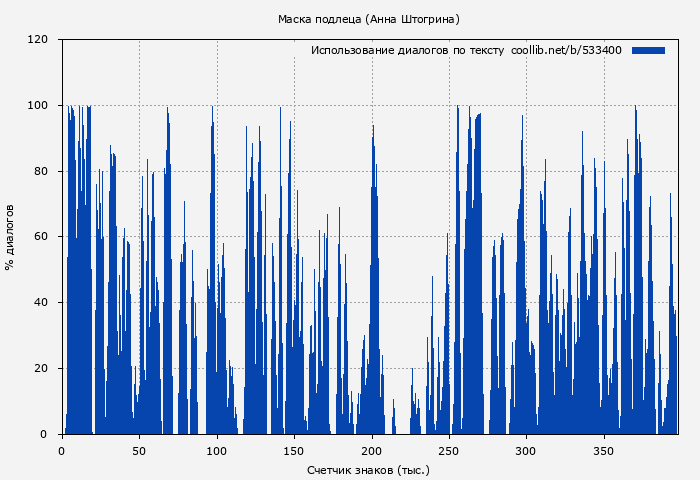700x480 pixels.
Task: Open the coollib.net/b/533400 link in legend
Action: [566, 50]
